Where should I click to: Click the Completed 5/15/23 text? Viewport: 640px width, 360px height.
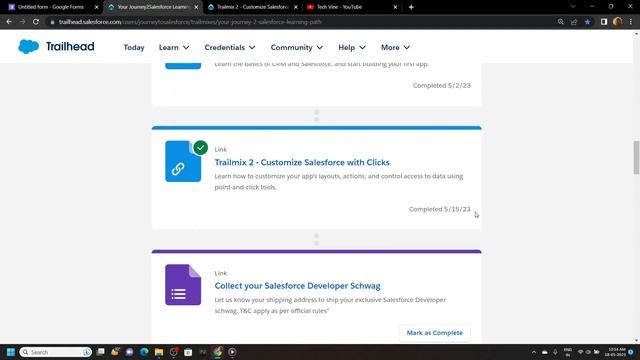click(440, 209)
